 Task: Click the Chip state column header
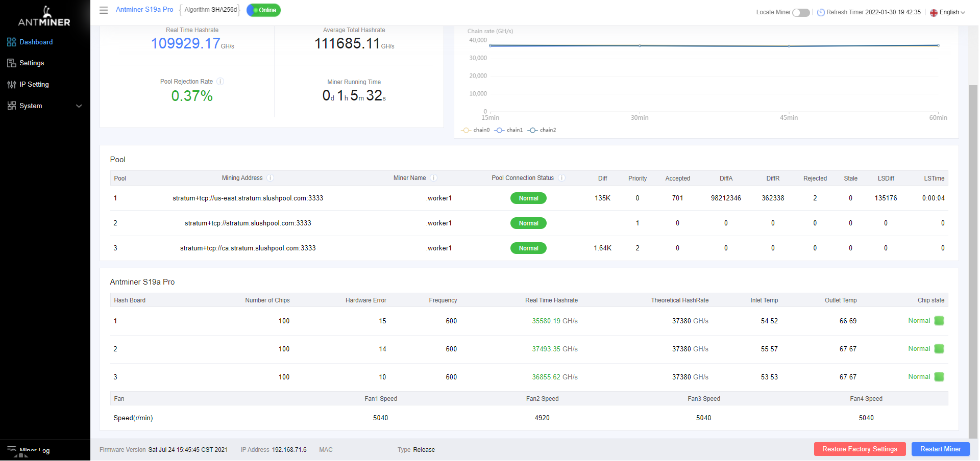coord(931,300)
